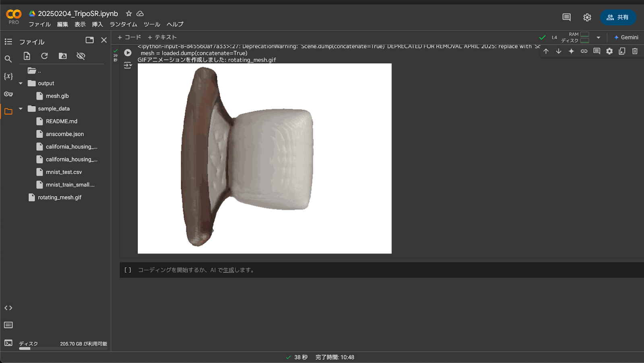Select rotating_mesh.gif in the file tree
Screen dimensions: 644x363
pyautogui.click(x=60, y=197)
